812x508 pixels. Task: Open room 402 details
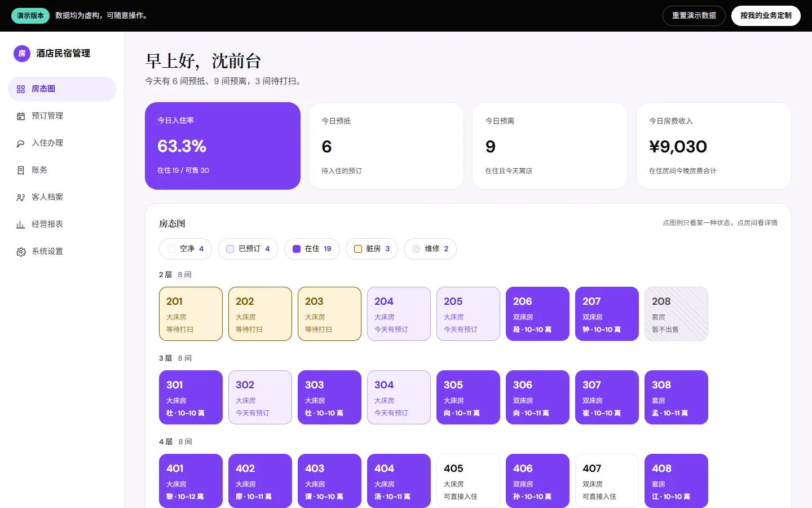tap(260, 481)
